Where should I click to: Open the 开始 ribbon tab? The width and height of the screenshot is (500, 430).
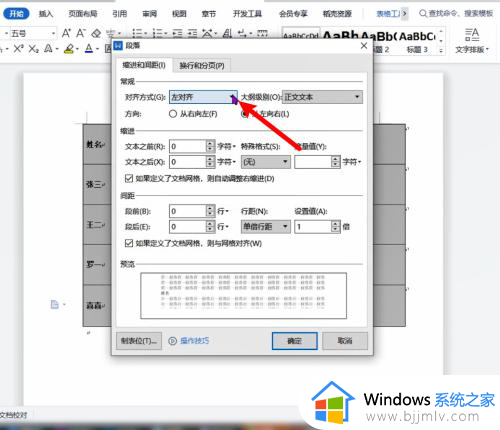(x=16, y=14)
